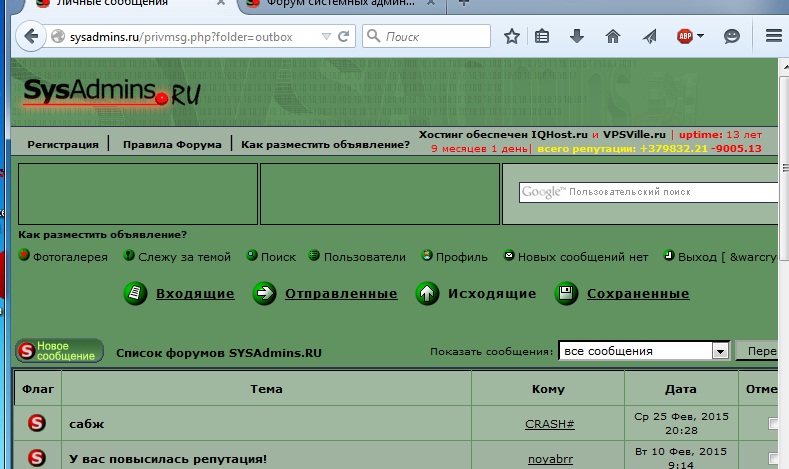
Task: Click the Исходящие up-arrow icon
Action: [427, 293]
